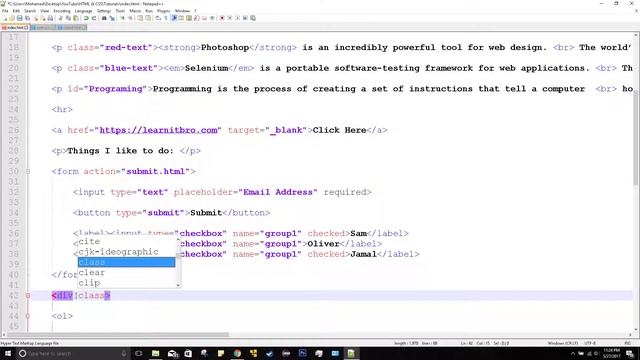The width and height of the screenshot is (640, 360).
Task: Open the Search menu
Action: (30, 11)
